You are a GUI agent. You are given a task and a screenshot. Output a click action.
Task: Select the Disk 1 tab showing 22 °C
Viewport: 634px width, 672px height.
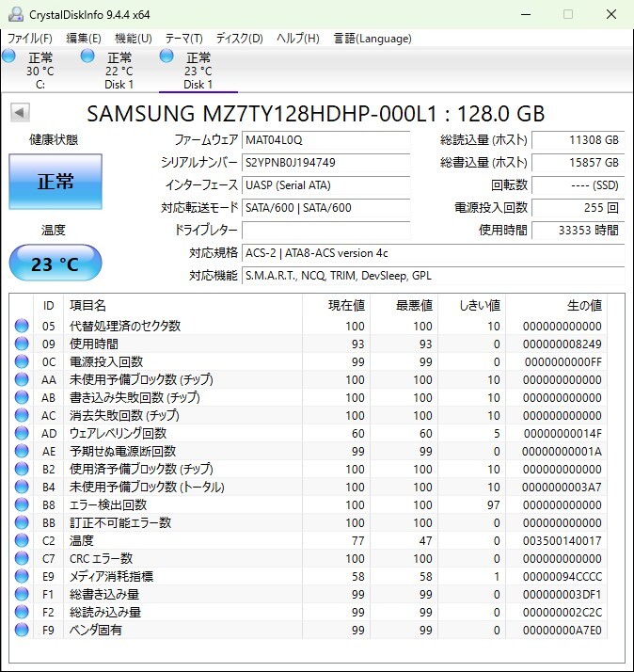[119, 71]
